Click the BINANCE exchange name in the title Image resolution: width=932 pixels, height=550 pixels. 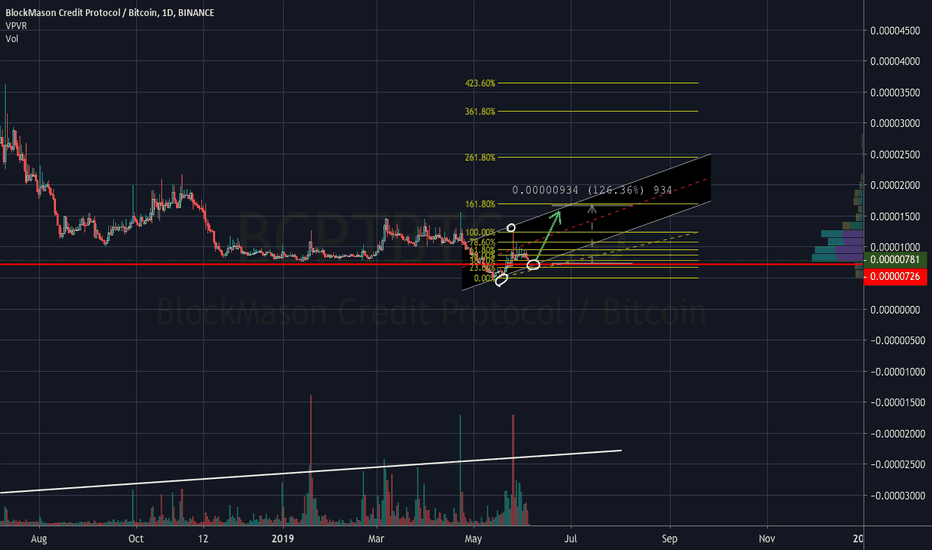coord(196,12)
